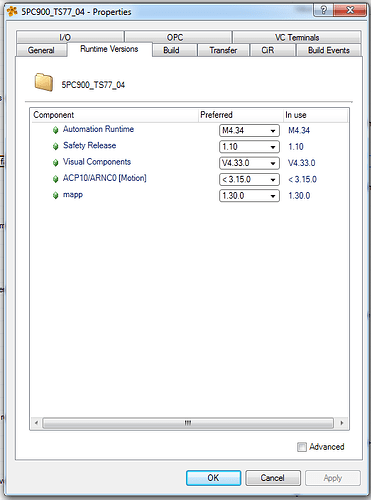Image resolution: width=371 pixels, height=500 pixels.
Task: Open the Automation Runtime preferred version dropdown
Action: pos(249,130)
